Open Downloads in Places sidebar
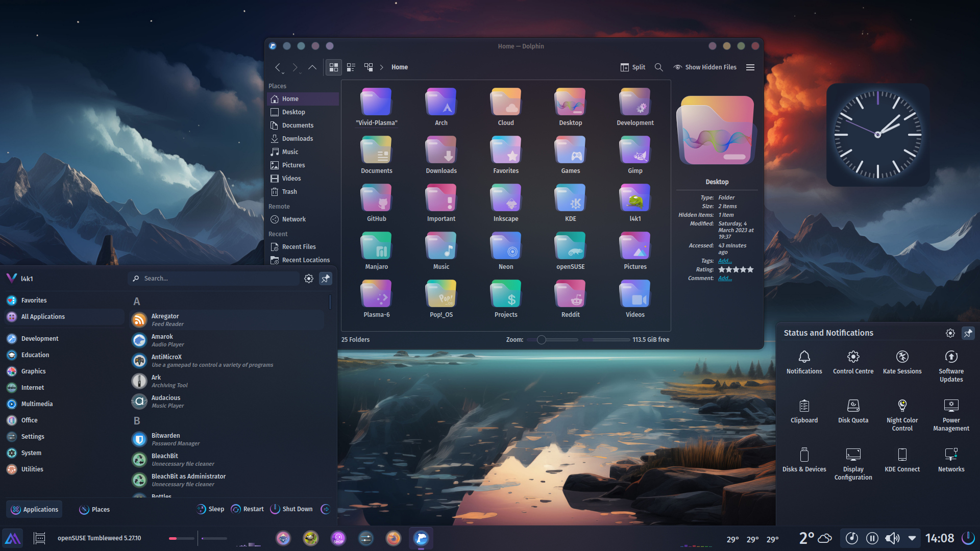This screenshot has height=551, width=980. coord(303,139)
